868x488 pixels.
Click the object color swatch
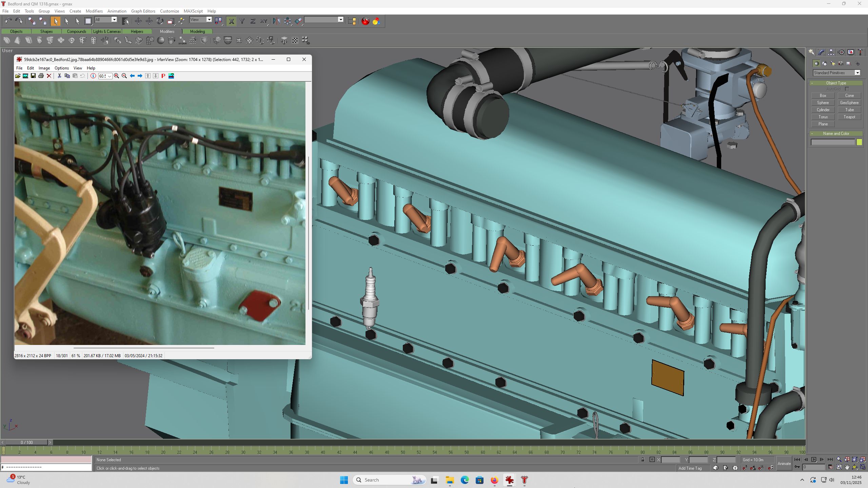859,142
